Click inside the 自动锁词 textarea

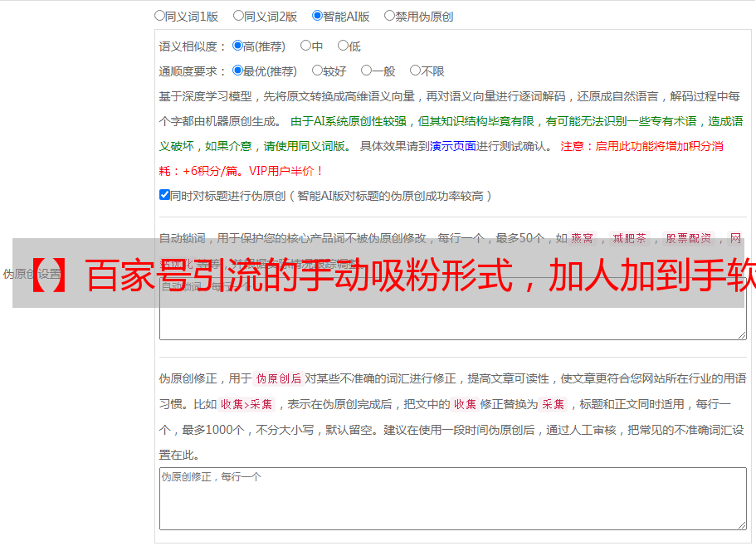453,309
